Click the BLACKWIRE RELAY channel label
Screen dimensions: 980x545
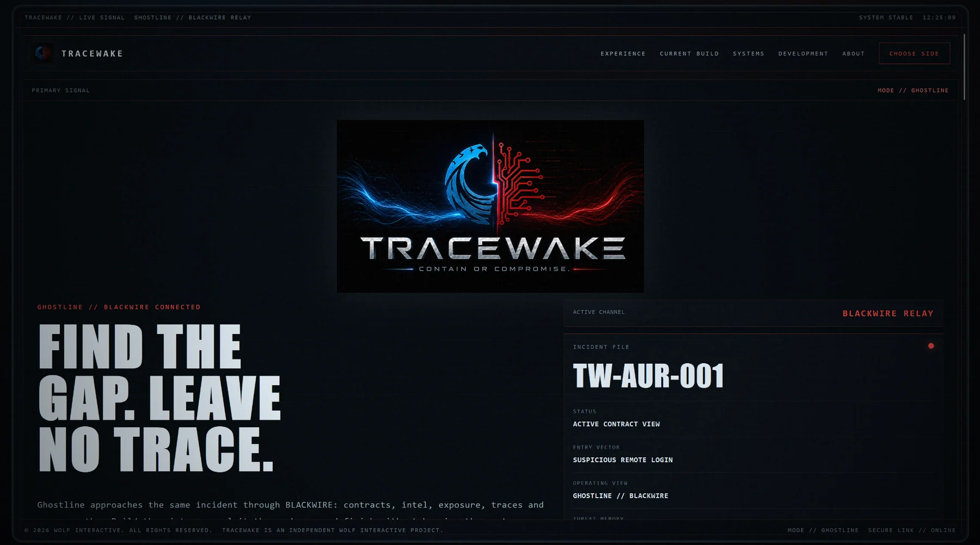coord(888,314)
